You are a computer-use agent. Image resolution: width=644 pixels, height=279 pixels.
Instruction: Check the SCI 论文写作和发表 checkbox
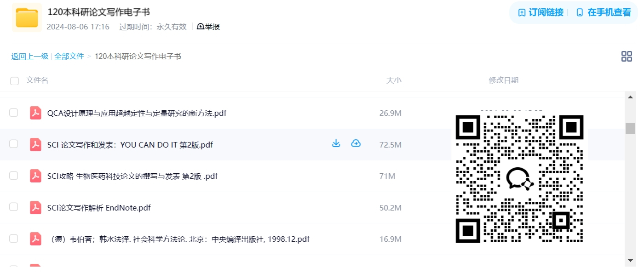[14, 144]
